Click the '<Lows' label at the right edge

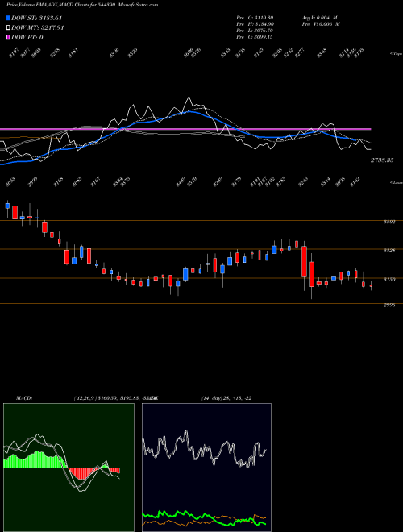tap(396, 182)
